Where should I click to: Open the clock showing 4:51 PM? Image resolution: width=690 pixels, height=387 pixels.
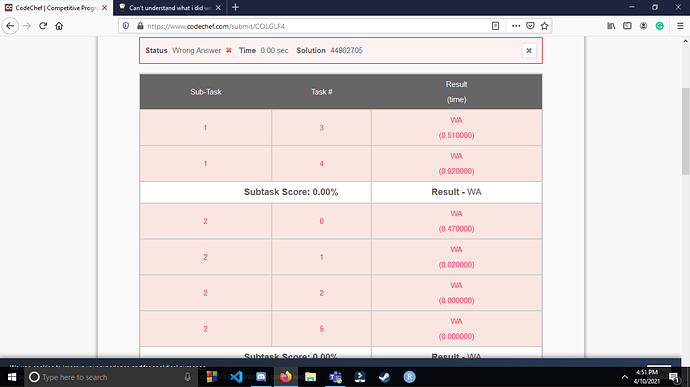647,377
